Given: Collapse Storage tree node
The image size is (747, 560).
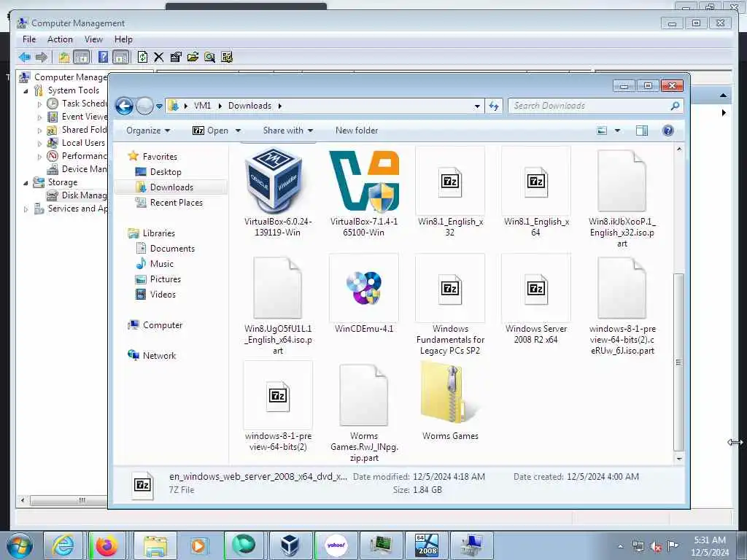Looking at the screenshot, I should point(26,182).
